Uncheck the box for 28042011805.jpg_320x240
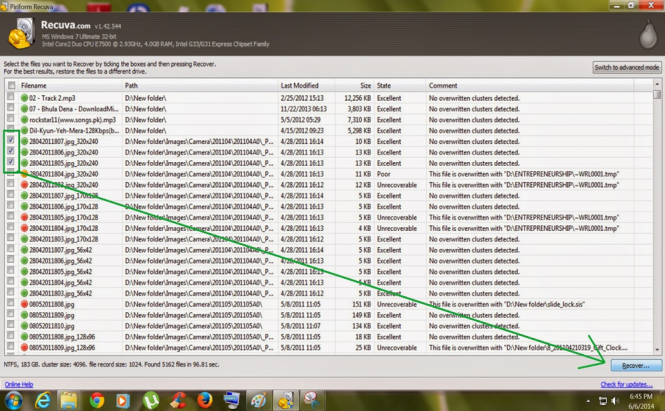This screenshot has width=665, height=411. 11,162
